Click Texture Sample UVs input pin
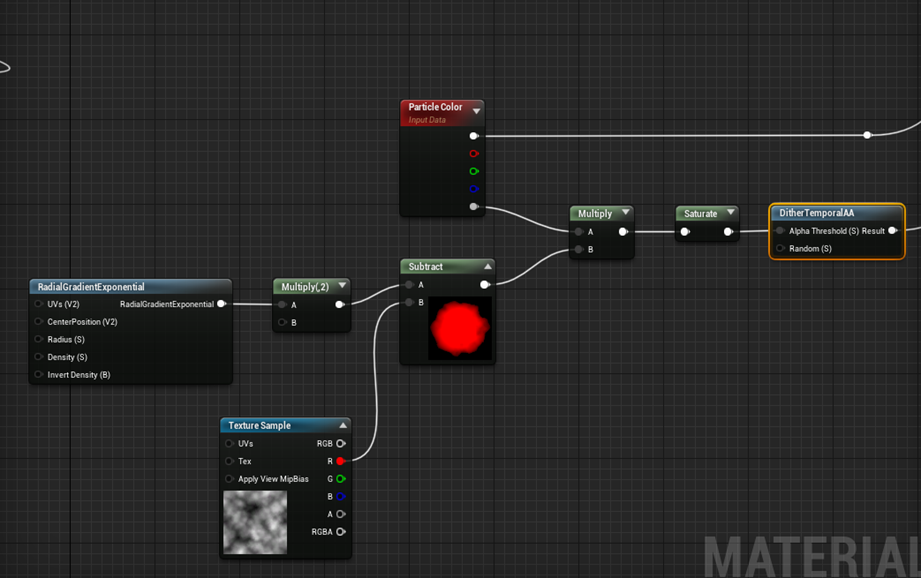 [x=229, y=443]
